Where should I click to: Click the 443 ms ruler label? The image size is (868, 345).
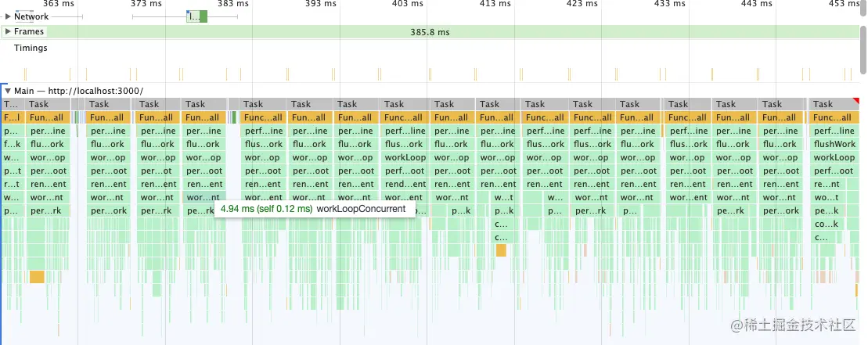click(757, 4)
